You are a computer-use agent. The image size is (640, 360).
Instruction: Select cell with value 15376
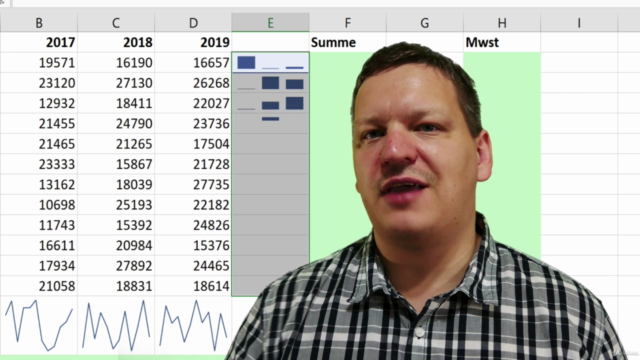[193, 245]
